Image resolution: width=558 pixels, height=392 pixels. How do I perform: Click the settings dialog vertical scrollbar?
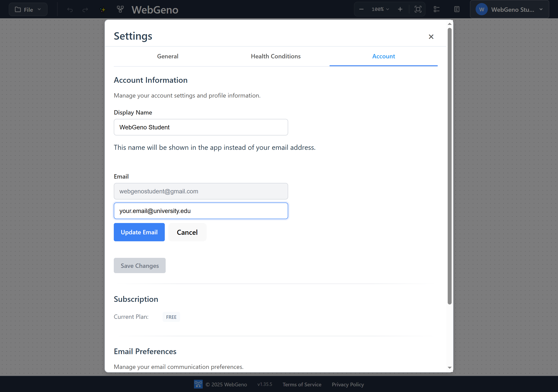449,166
